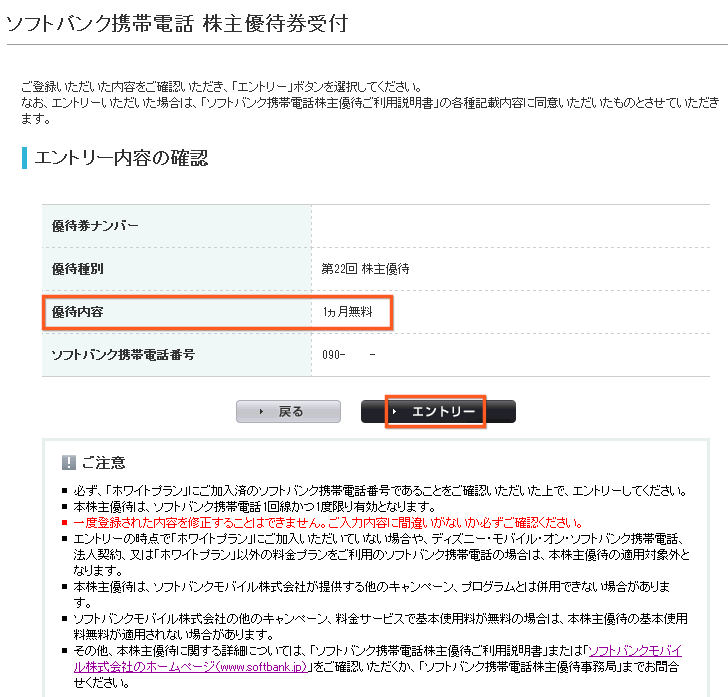Click the ご注意 notice heading
The width and height of the screenshot is (728, 697).
coord(104,463)
